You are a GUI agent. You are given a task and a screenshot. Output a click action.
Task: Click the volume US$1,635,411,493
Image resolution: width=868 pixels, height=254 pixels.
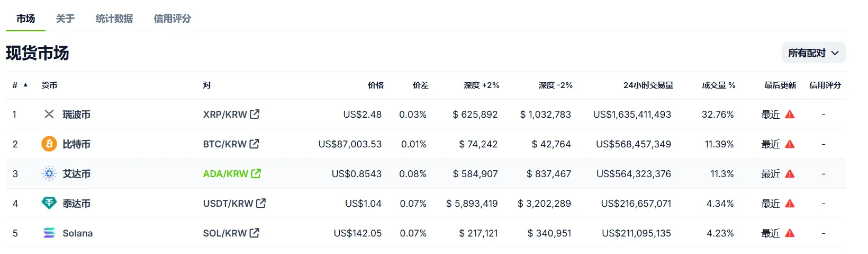point(632,114)
